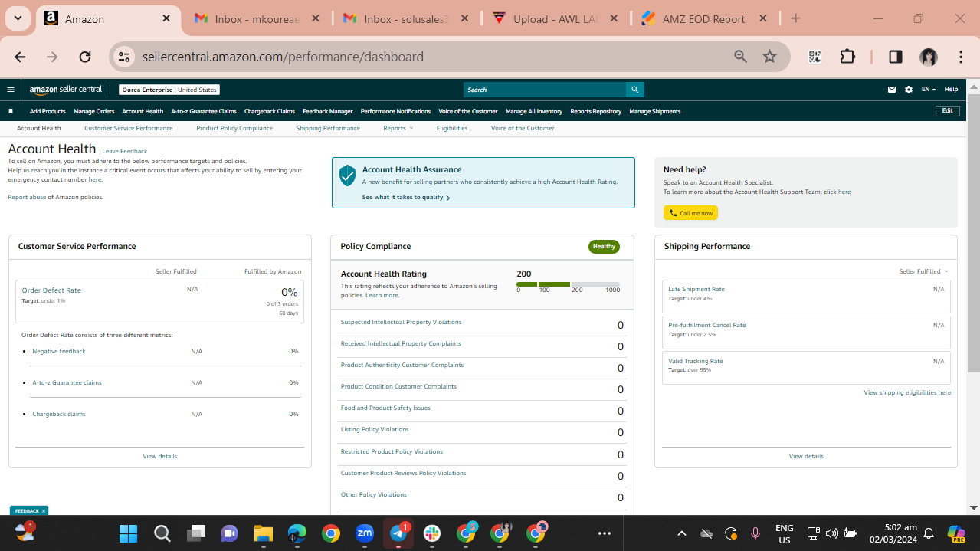Image resolution: width=980 pixels, height=551 pixels.
Task: Open Windows Start menu
Action: pyautogui.click(x=128, y=533)
